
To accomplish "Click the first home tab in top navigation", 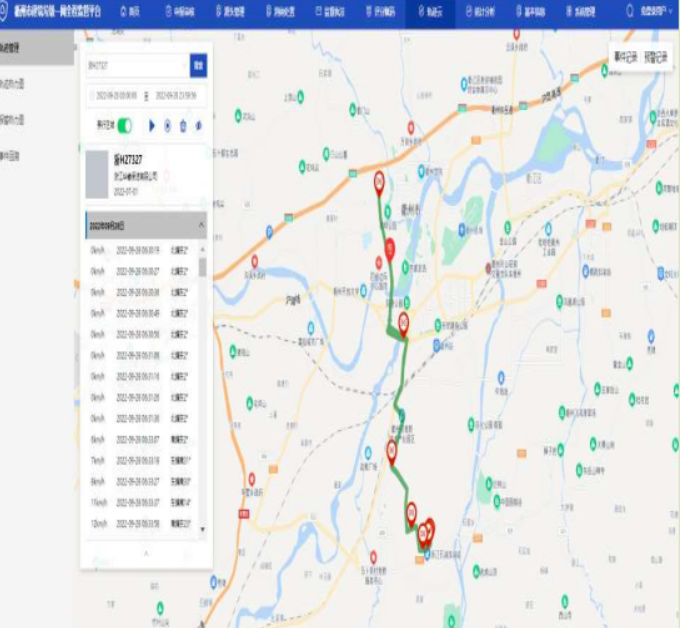I will coord(130,10).
